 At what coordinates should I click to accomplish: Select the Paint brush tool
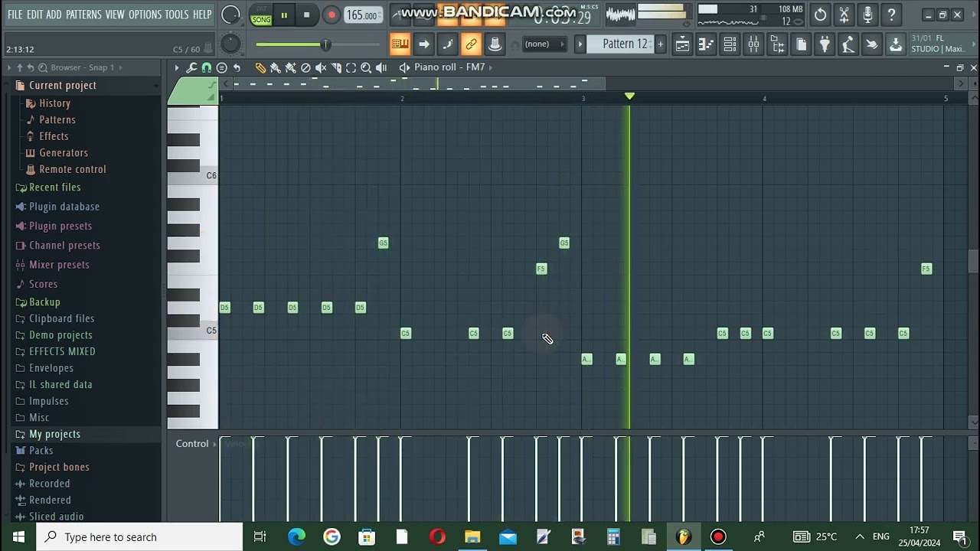tap(275, 67)
